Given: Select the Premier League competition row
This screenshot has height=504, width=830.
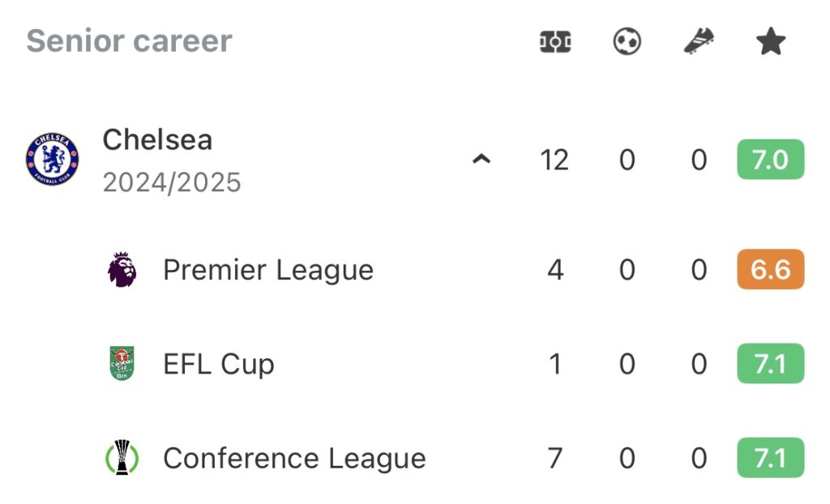Looking at the screenshot, I should 456,270.
